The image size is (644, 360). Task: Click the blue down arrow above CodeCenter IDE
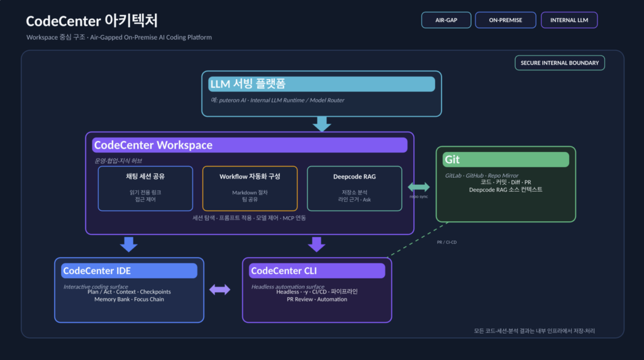(x=129, y=244)
